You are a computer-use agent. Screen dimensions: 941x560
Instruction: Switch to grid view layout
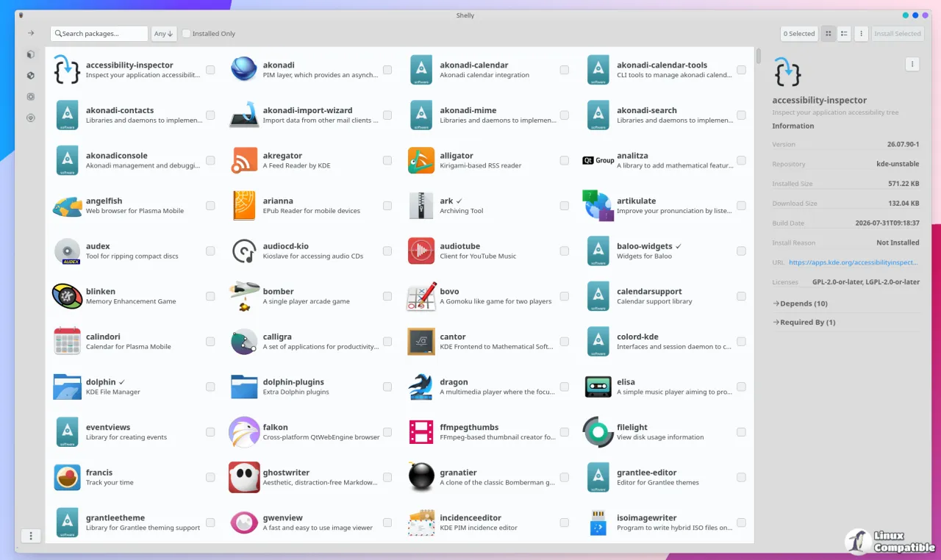tap(829, 34)
